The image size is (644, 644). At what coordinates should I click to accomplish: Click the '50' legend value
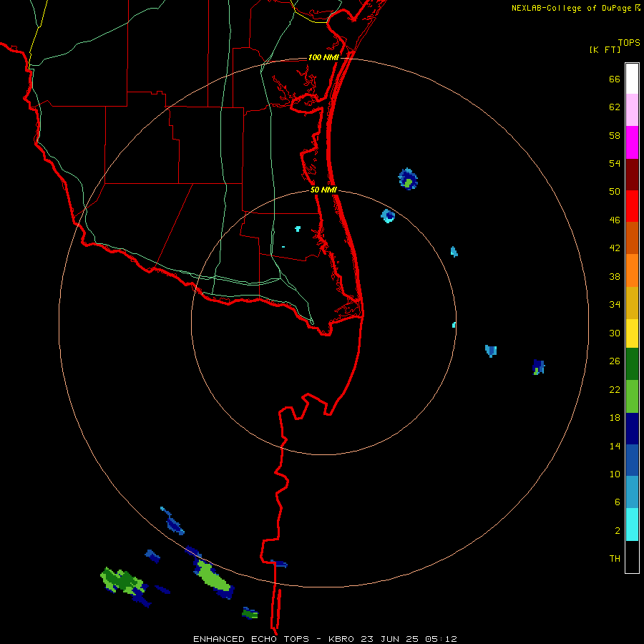click(615, 192)
